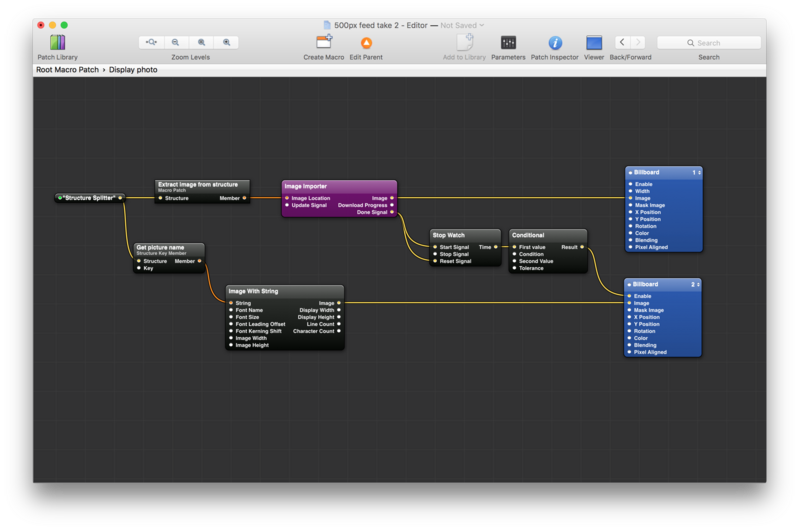This screenshot has height=530, width=799.
Task: Click the Update Signal input port
Action: (x=287, y=205)
